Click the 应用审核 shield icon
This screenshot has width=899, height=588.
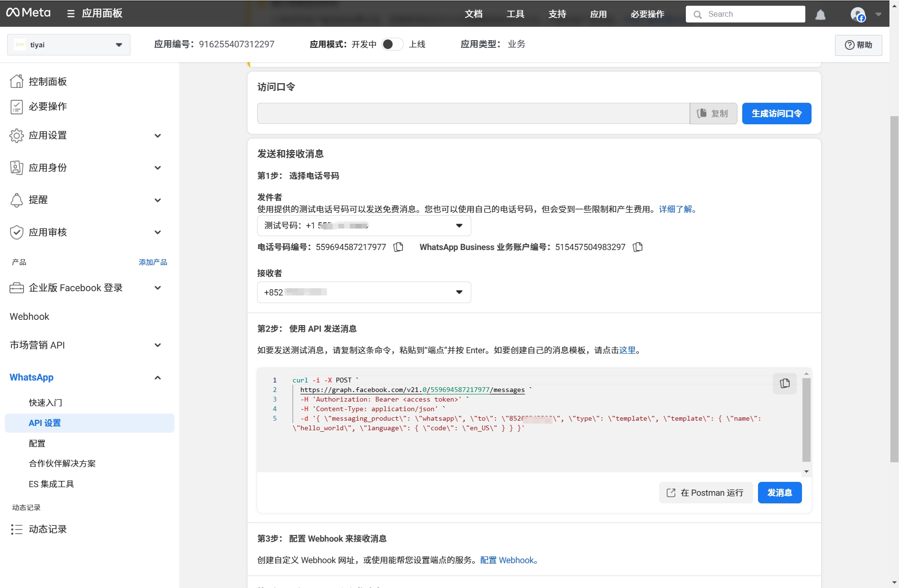click(17, 232)
